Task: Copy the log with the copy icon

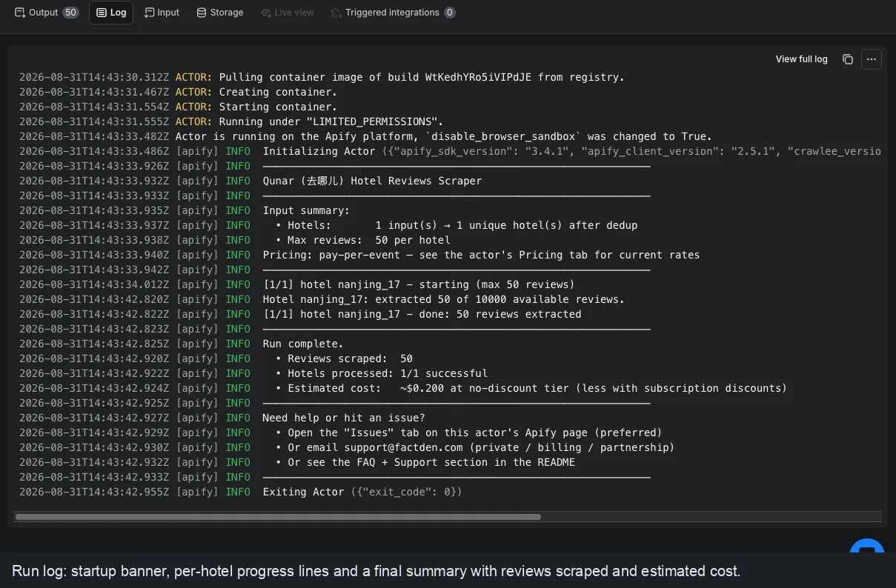Action: pos(848,59)
